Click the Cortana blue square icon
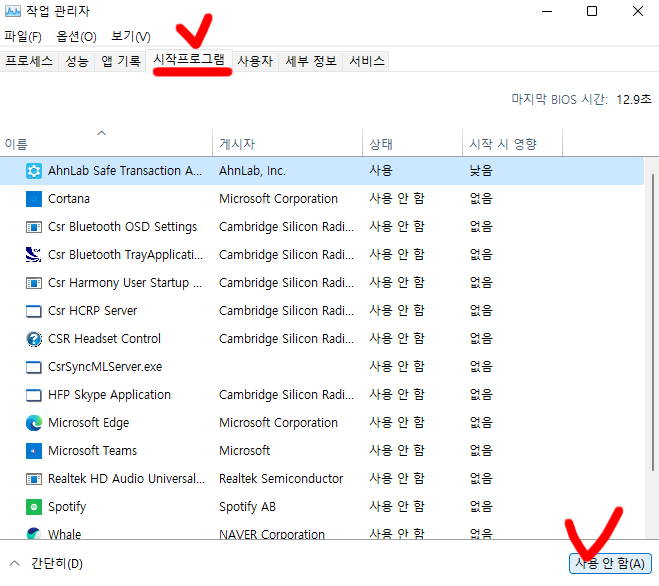This screenshot has height=586, width=659. tap(34, 199)
